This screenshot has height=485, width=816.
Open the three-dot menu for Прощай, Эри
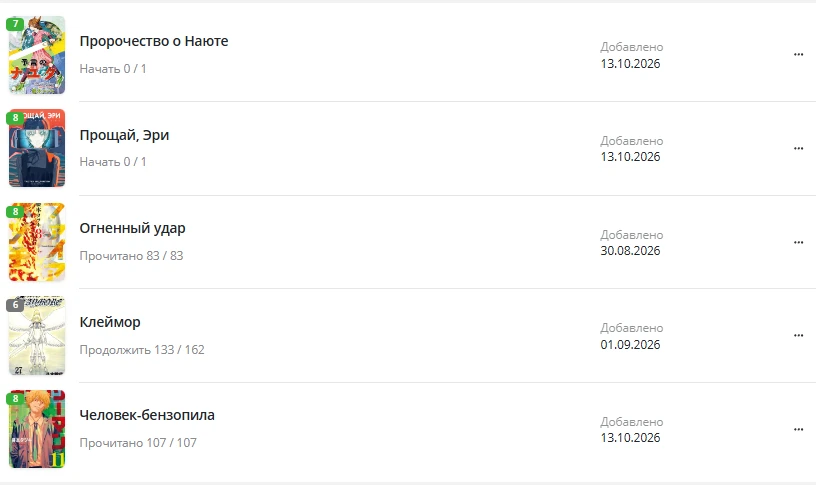pos(798,148)
